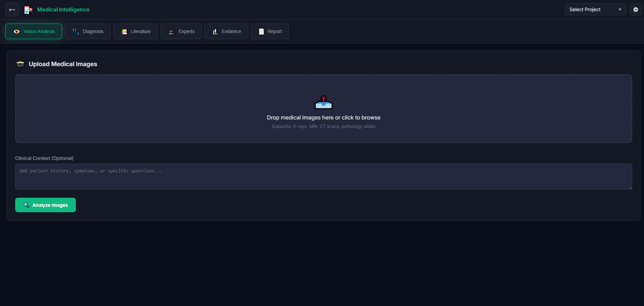
Task: Click the supported formats hint text
Action: coord(323,127)
